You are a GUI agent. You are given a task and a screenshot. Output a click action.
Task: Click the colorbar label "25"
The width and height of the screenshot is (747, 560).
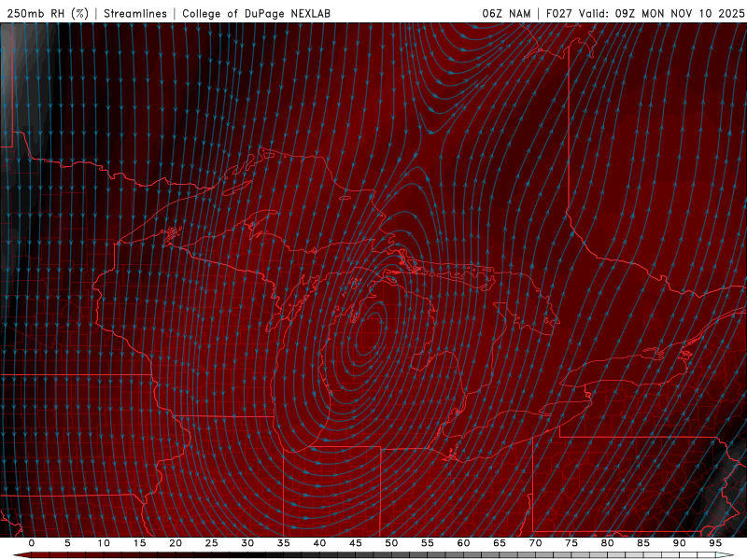[x=212, y=543]
